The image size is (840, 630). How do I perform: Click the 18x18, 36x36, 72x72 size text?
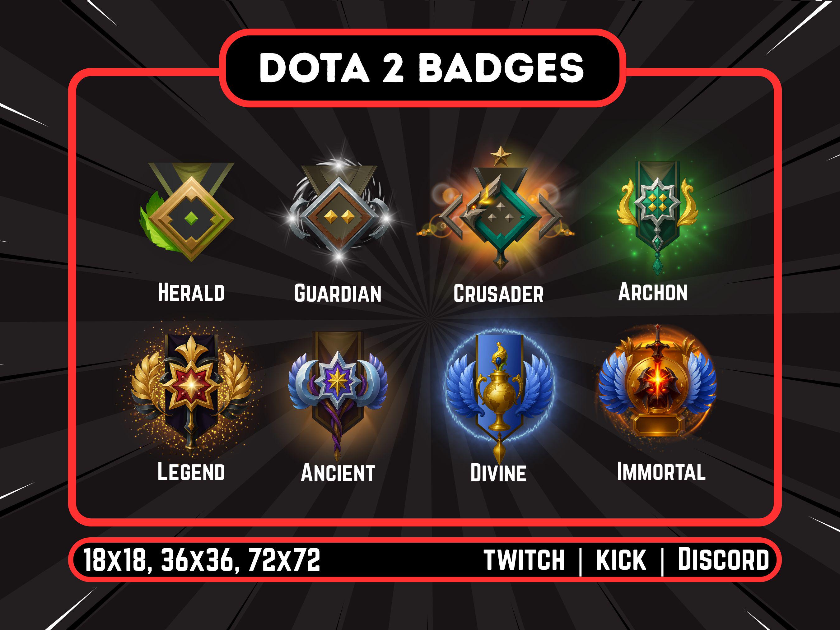(x=202, y=560)
